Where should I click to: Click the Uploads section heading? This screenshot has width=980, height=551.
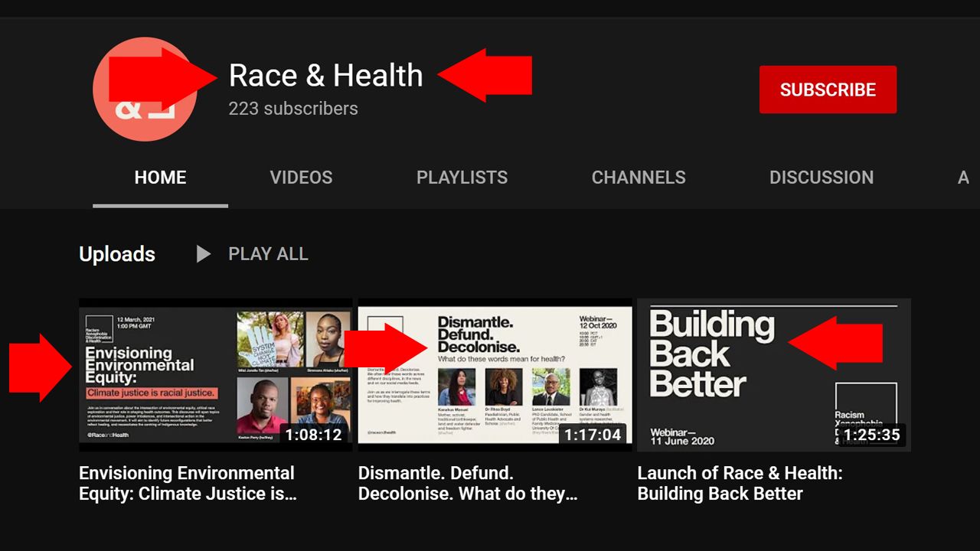[x=117, y=254]
